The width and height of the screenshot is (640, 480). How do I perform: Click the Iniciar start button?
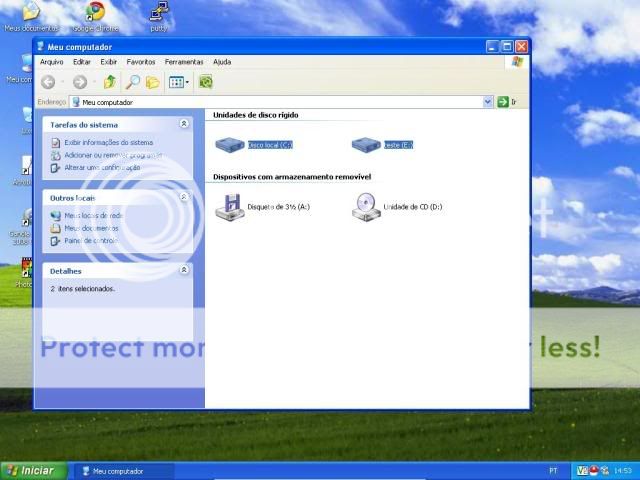[x=33, y=471]
